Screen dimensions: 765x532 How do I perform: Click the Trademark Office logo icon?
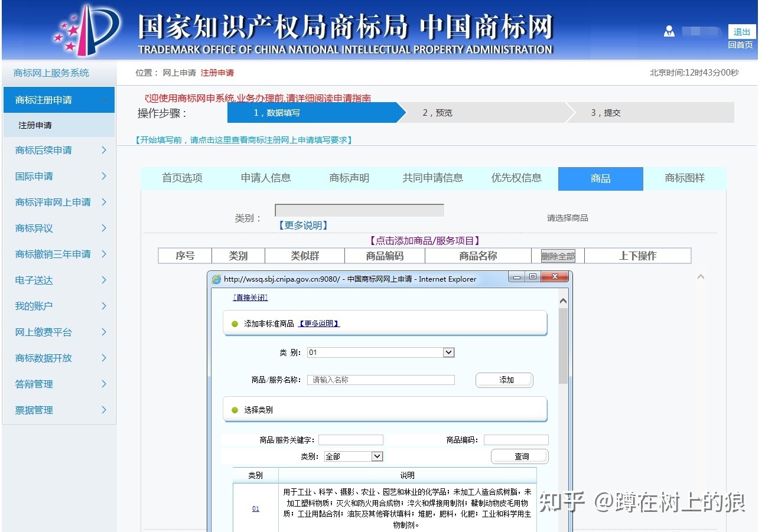[x=87, y=28]
